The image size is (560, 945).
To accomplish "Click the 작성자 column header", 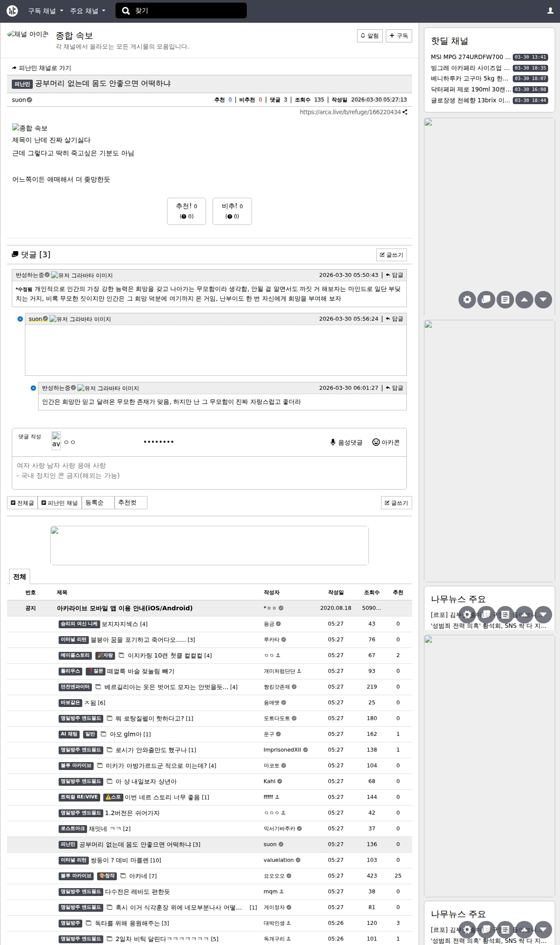I will 272,592.
